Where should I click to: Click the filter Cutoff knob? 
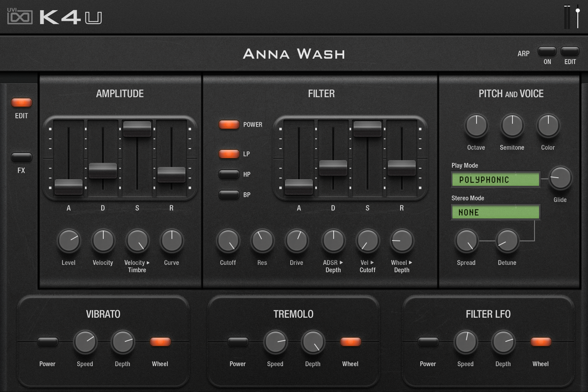[228, 241]
